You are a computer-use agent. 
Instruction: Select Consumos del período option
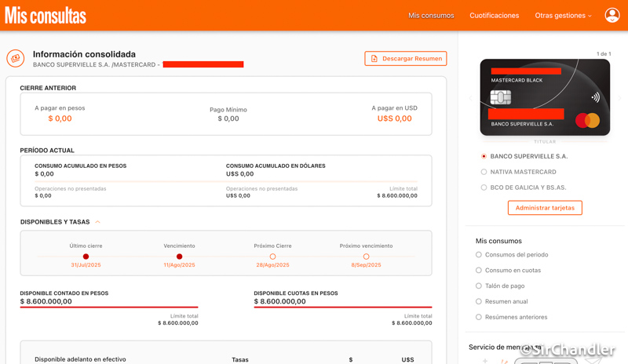pos(479,255)
